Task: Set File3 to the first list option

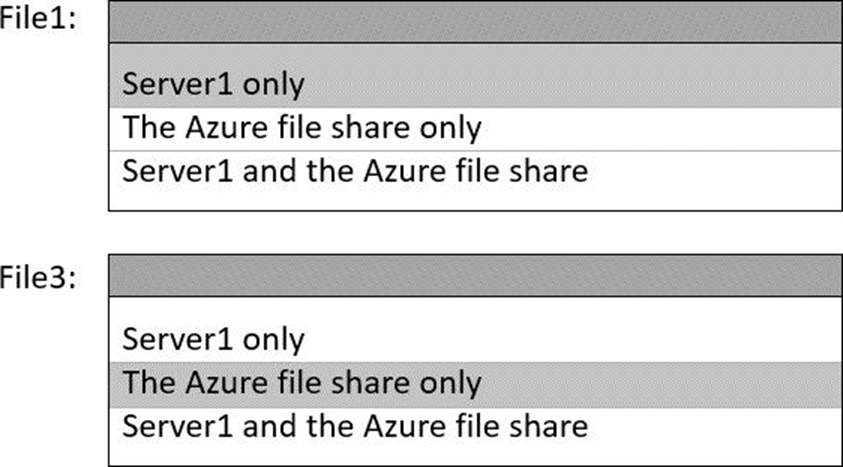Action: click(x=213, y=339)
